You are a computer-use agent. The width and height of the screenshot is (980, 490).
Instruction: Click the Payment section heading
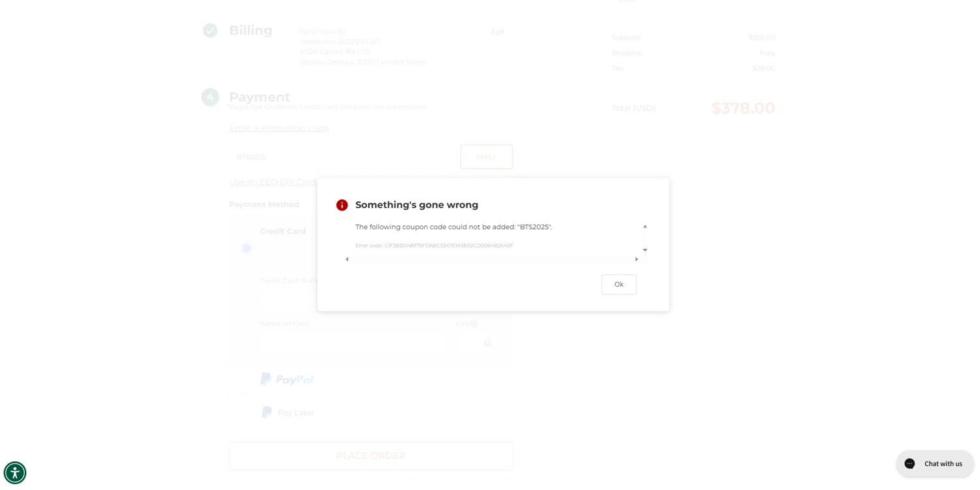259,97
